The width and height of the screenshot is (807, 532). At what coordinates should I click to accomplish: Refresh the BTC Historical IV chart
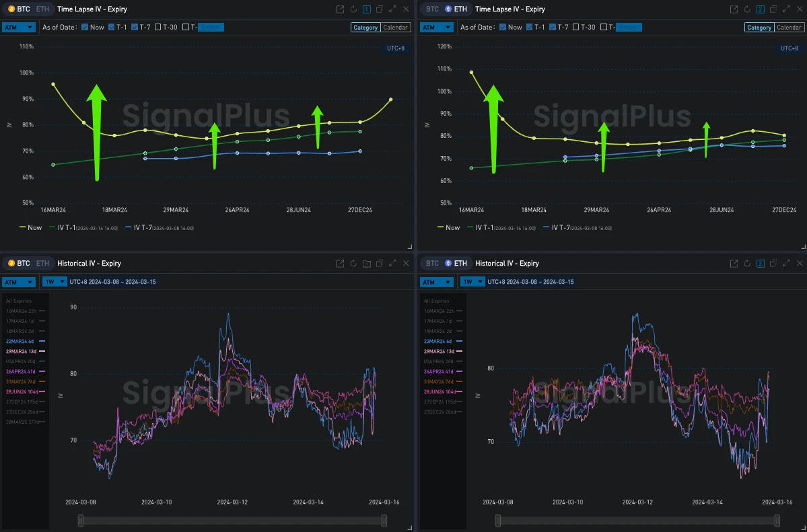click(x=353, y=263)
